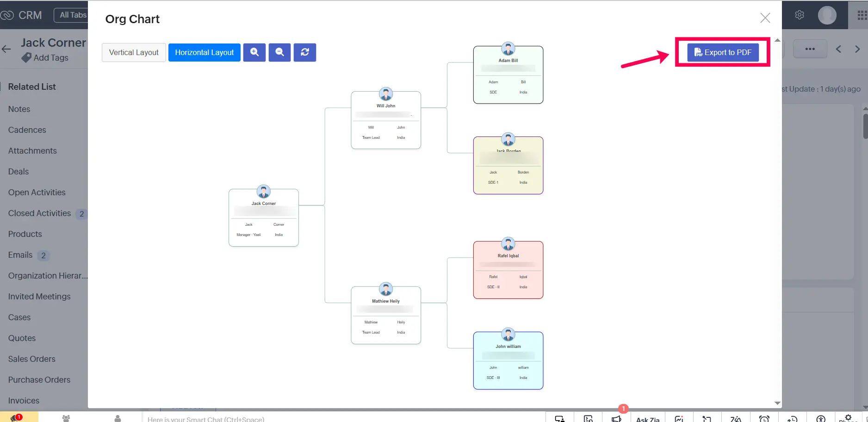The width and height of the screenshot is (868, 422).
Task: Open the CRM settings gear
Action: click(799, 15)
